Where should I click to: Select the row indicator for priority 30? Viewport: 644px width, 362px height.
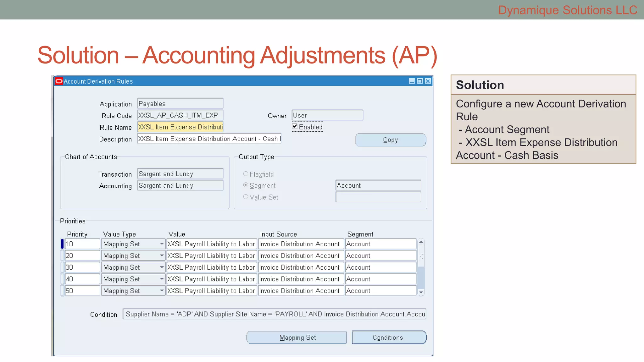[x=62, y=267]
